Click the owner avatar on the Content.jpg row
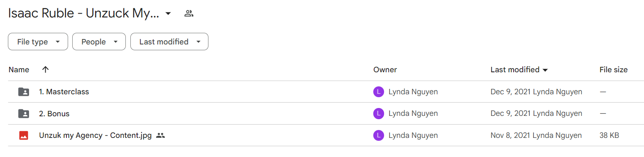644x157 pixels. [378, 135]
